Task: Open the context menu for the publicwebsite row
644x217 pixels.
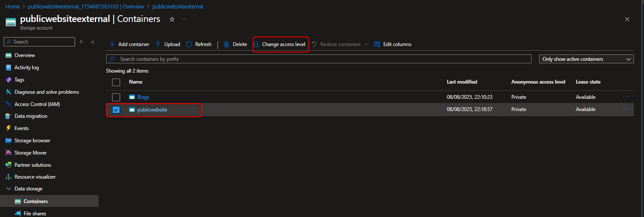Action: (626, 109)
